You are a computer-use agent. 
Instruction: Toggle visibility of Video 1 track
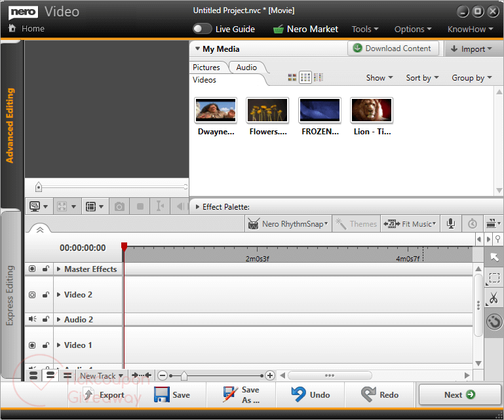(x=32, y=345)
